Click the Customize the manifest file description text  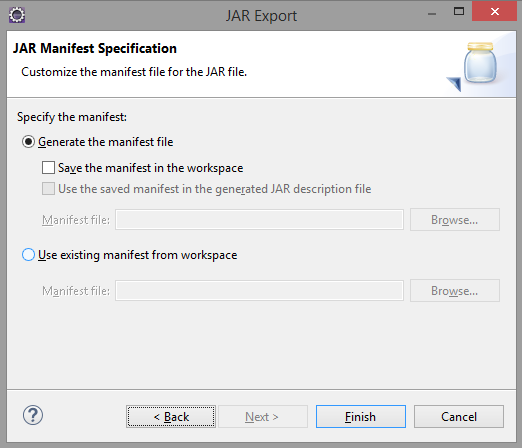[x=134, y=72]
